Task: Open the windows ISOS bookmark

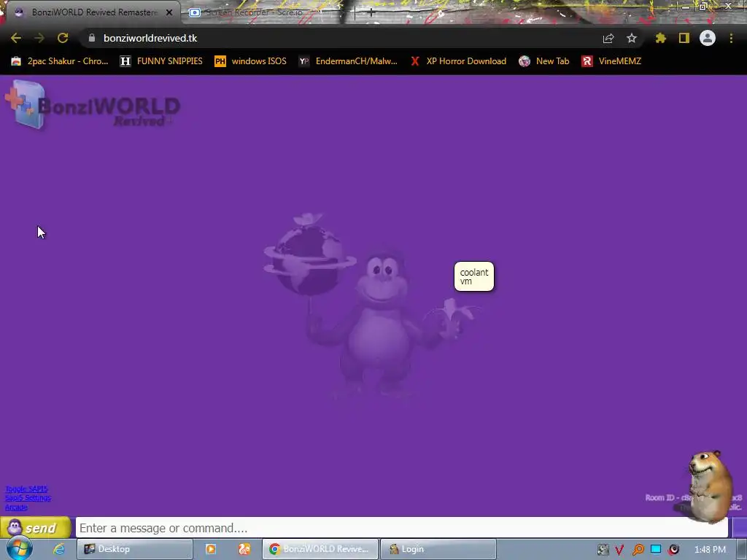Action: click(251, 61)
